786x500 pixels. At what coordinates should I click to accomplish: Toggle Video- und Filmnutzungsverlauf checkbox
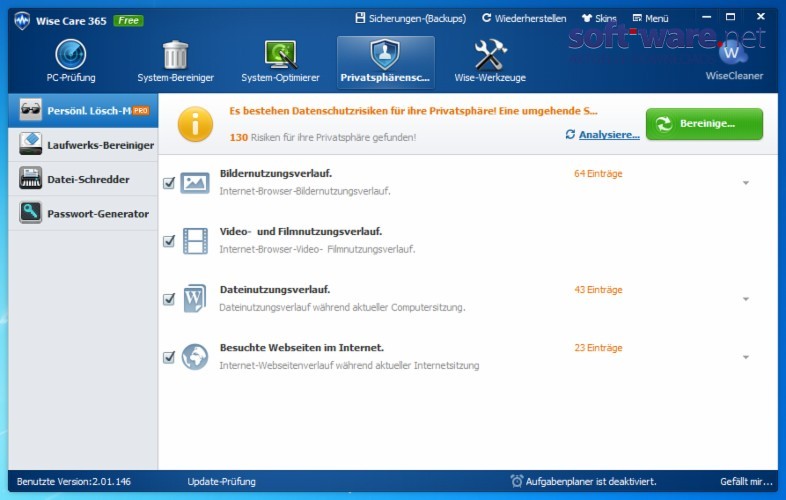coord(169,241)
